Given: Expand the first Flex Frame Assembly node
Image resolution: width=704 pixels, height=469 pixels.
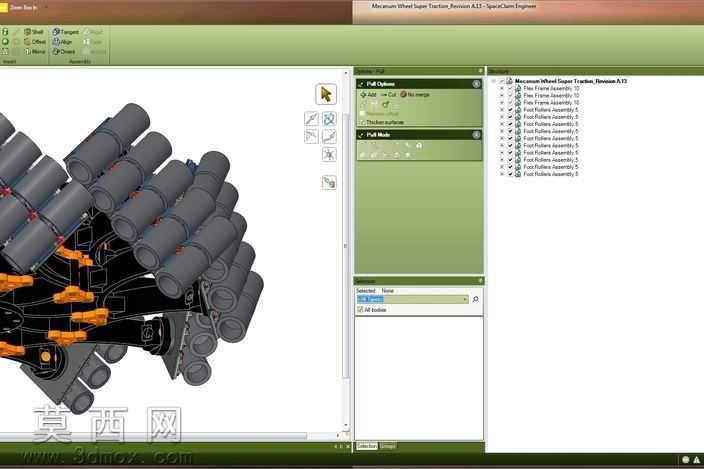Looking at the screenshot, I should [502, 88].
